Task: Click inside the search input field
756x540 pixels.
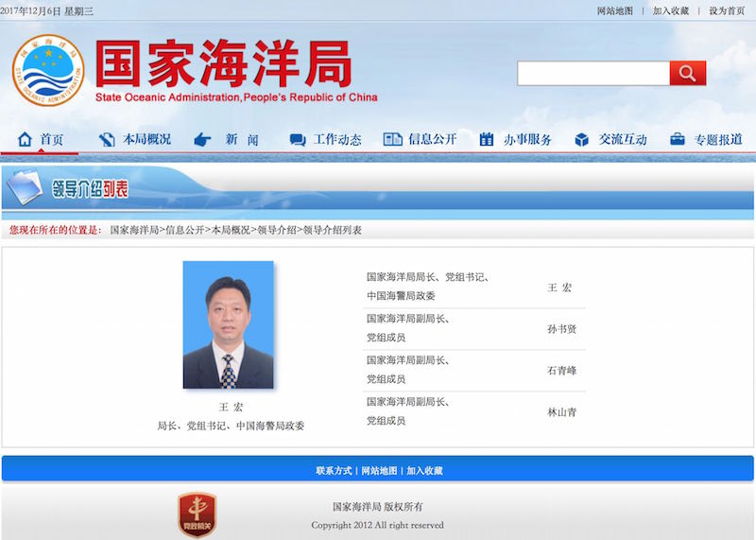Action: coord(593,74)
